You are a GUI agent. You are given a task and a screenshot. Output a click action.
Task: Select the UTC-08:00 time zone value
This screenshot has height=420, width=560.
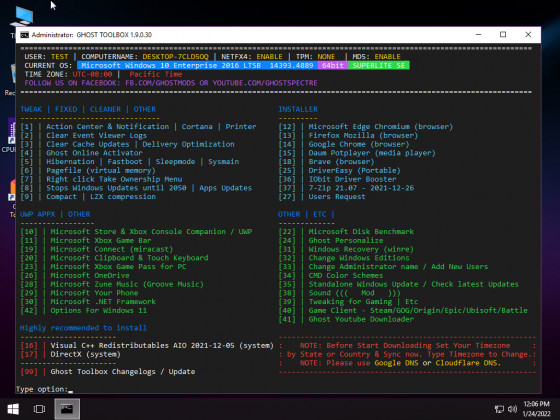[92, 74]
